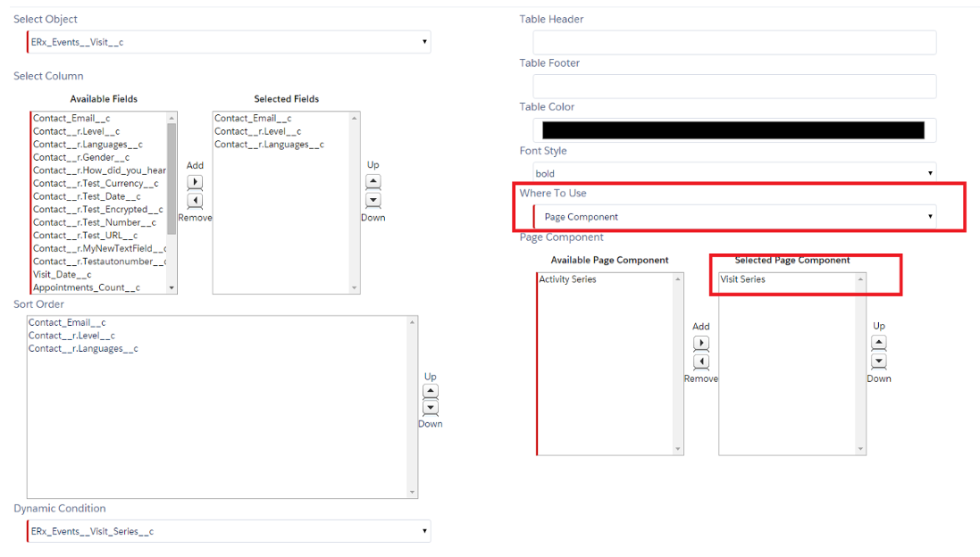Image resolution: width=980 pixels, height=557 pixels.
Task: Click the black Table Color swatch
Action: pyautogui.click(x=733, y=130)
